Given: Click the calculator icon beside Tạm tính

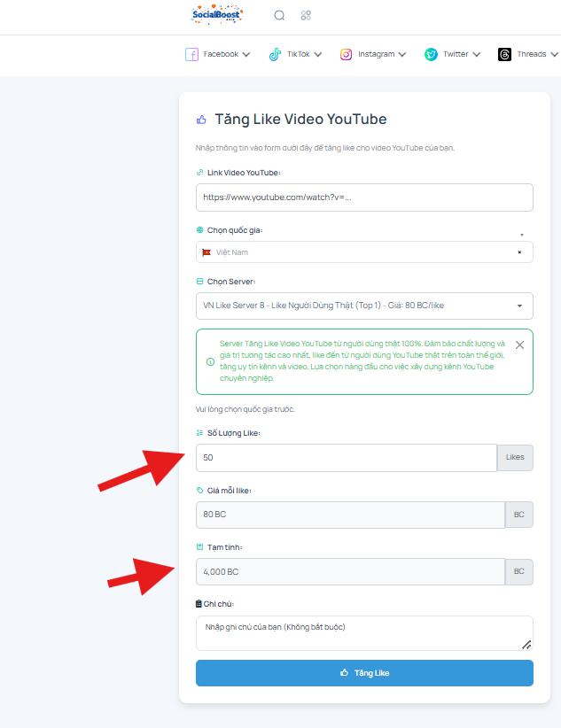Looking at the screenshot, I should coord(200,547).
